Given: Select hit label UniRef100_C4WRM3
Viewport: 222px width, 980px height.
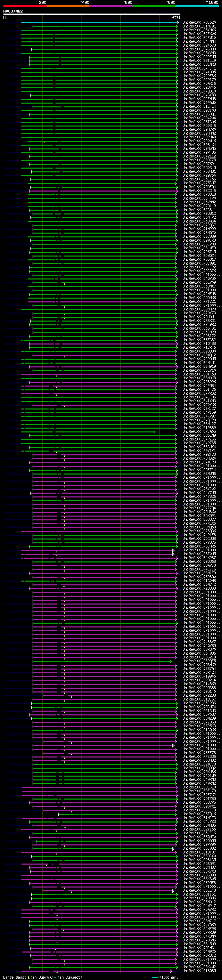Looking at the screenshot, I should 199,779.
